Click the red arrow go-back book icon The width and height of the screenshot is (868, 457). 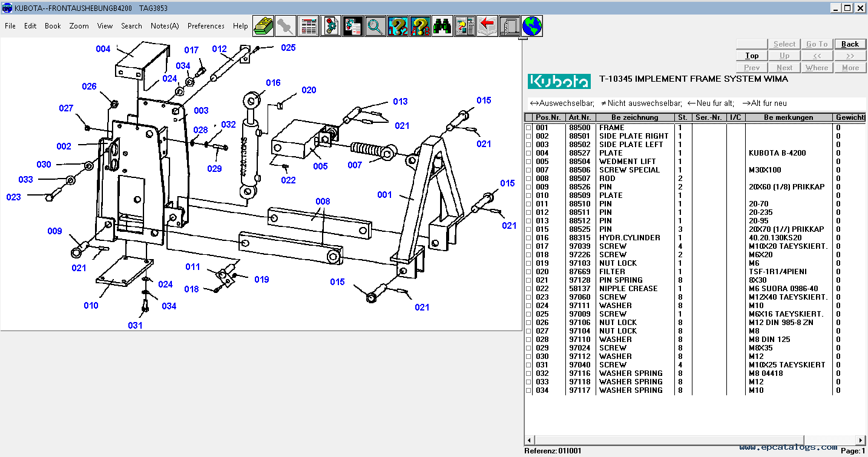[x=487, y=26]
